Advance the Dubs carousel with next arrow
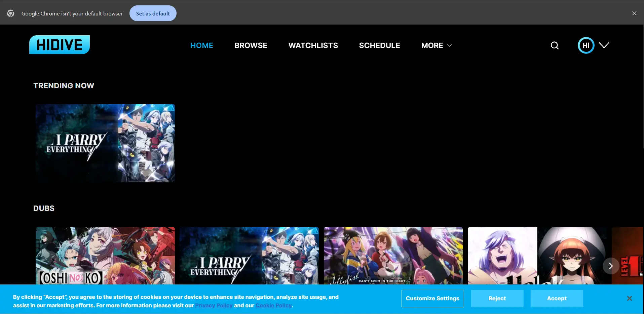This screenshot has height=314, width=644. 611,266
